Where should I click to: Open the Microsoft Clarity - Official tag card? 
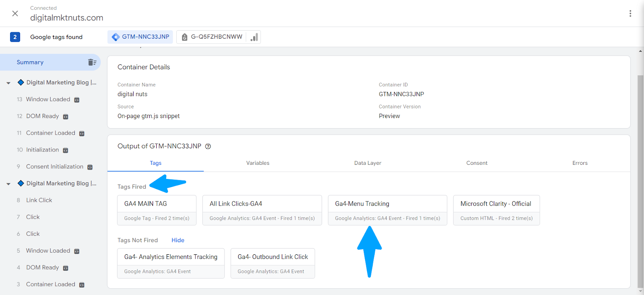coord(496,210)
